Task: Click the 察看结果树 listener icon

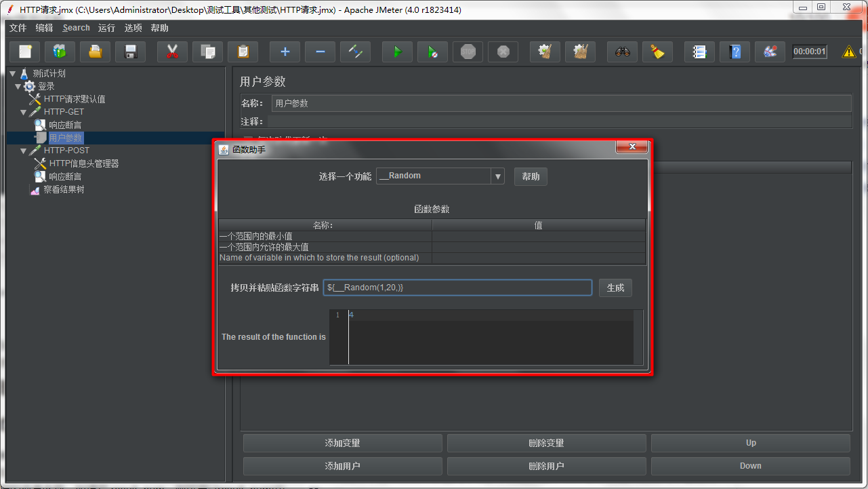Action: 35,190
